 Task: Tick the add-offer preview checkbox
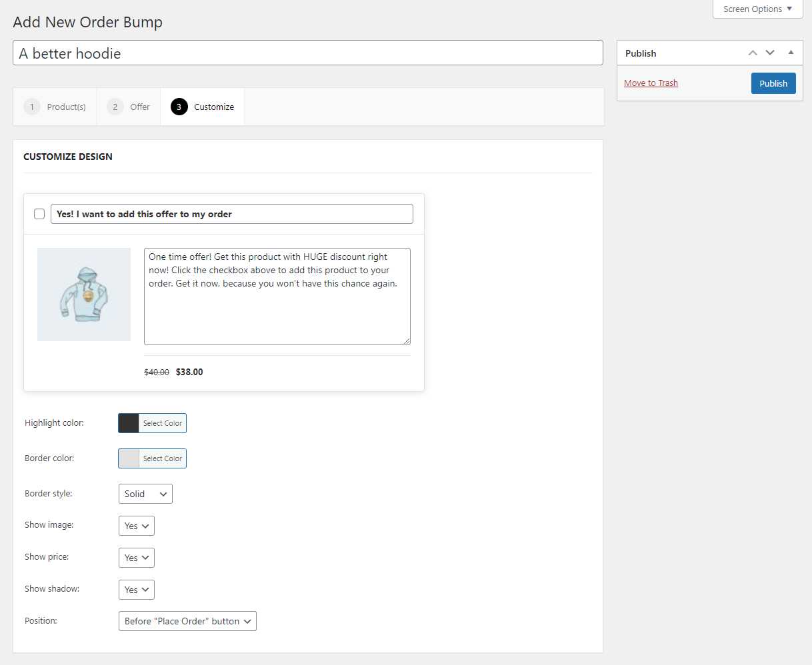point(39,214)
